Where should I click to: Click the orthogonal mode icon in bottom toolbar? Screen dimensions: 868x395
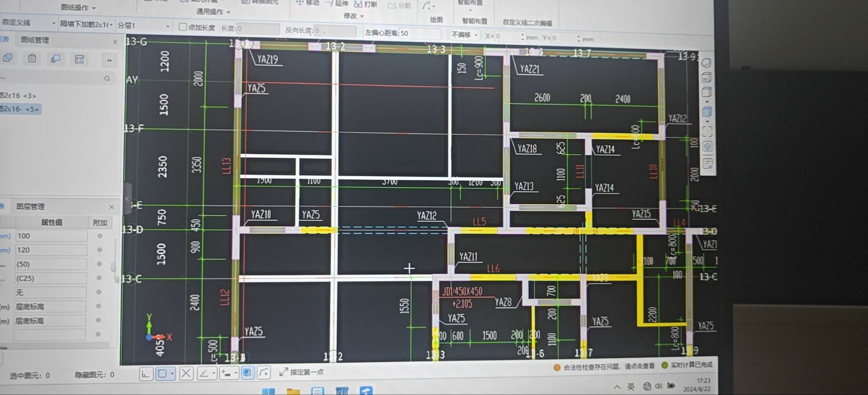click(146, 373)
